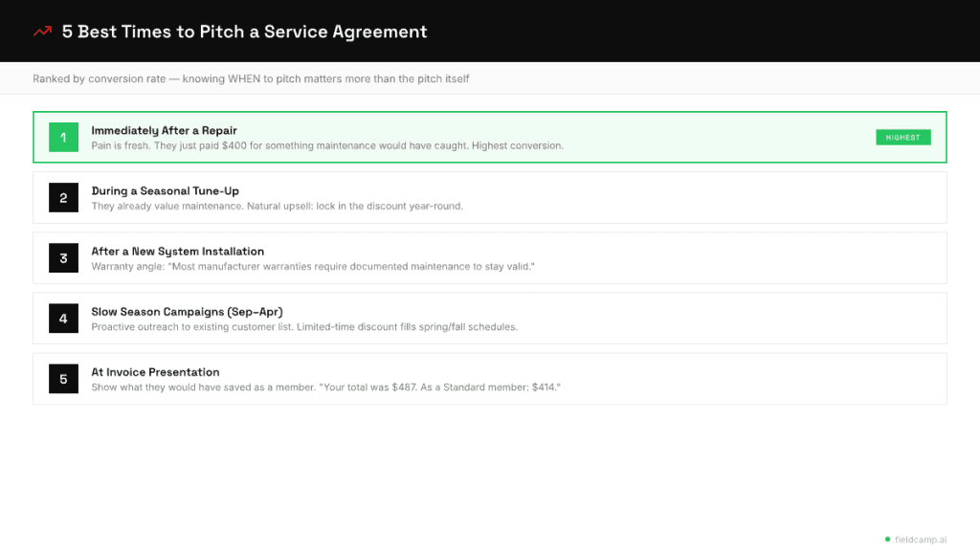Expand the Seasonal Tune-Up details row
The width and height of the screenshot is (980, 551).
[490, 197]
